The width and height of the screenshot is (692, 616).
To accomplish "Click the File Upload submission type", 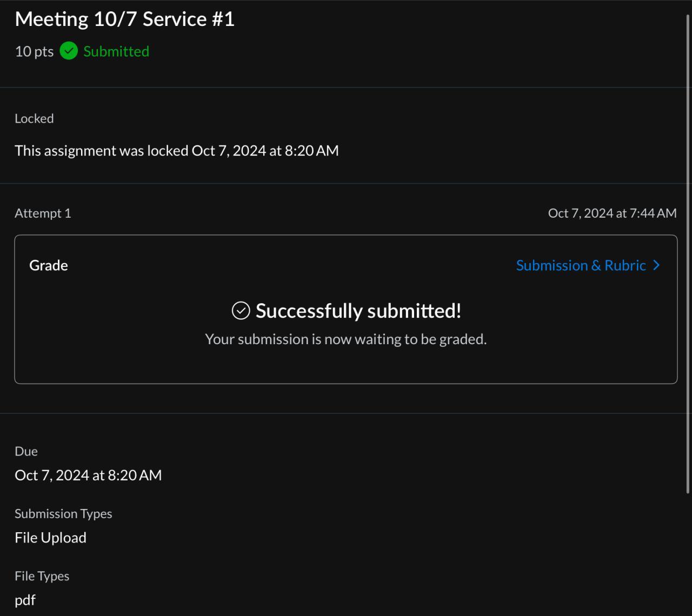I will [50, 538].
